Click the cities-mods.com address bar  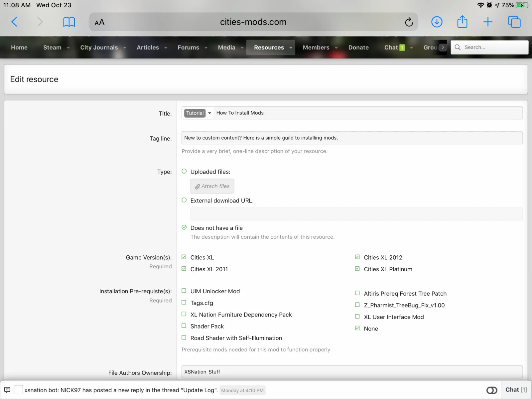(x=253, y=22)
